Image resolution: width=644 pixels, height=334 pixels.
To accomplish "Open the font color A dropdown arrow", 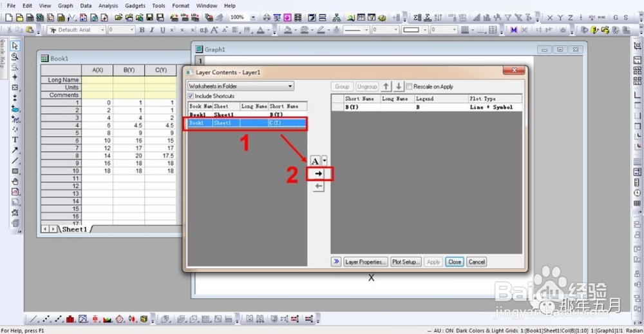I will 269,30.
